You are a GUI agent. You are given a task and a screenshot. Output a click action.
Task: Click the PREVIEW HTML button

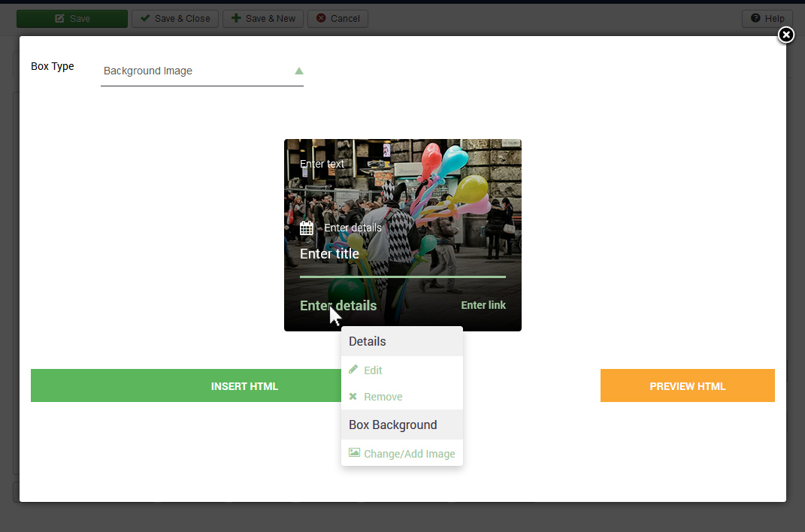point(688,385)
